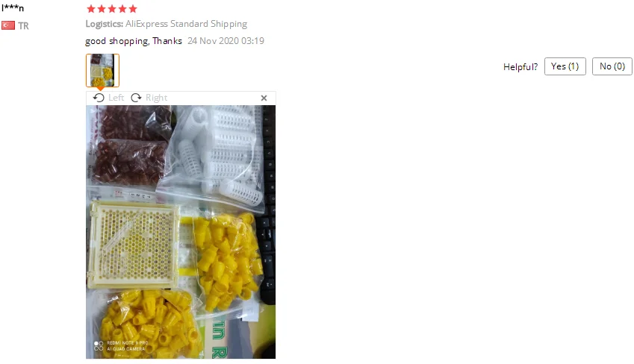Click reviewer name l***n

(x=13, y=7)
